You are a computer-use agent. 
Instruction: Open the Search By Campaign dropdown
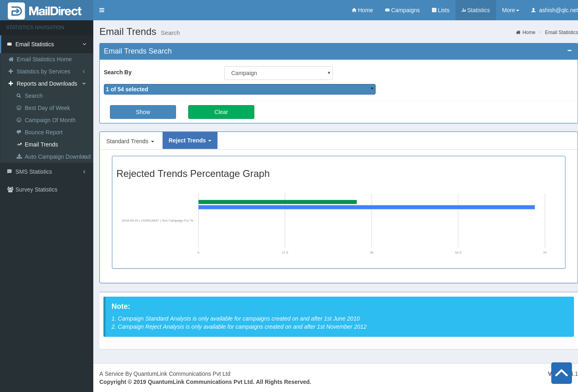[x=278, y=73]
